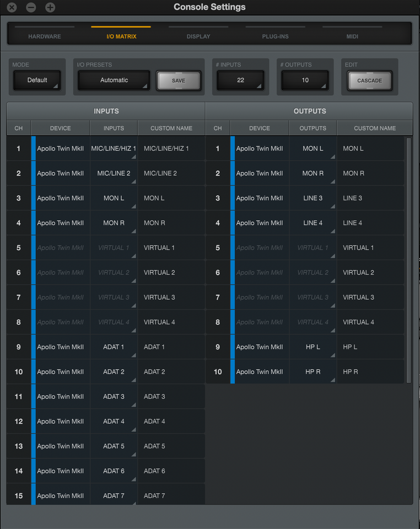Edit output channel 6 custom name VIRTUAL 2
Viewport: 420px width, 529px height.
pos(370,273)
